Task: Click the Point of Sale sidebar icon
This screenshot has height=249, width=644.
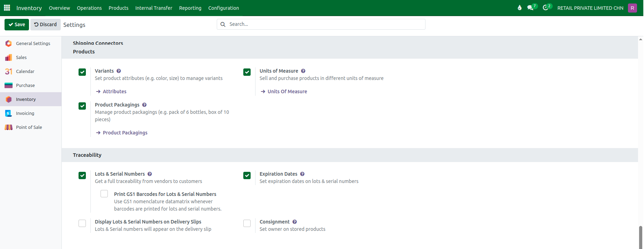Action: pos(9,127)
